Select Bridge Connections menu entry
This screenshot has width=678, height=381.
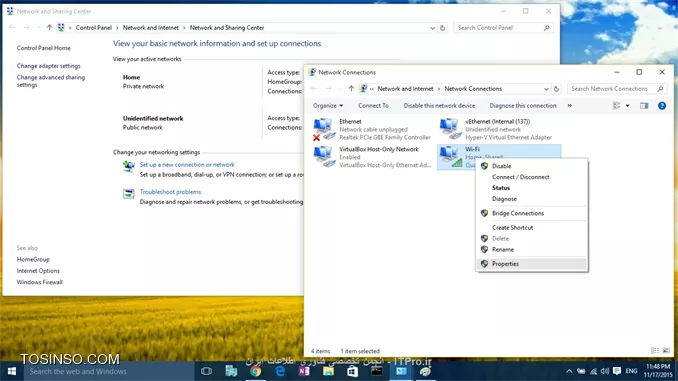(x=532, y=213)
